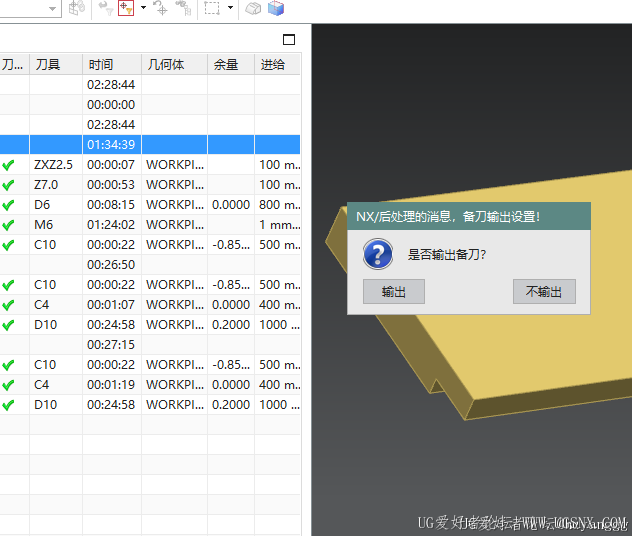Click the grayed-out funnel filter icon

coord(104,8)
